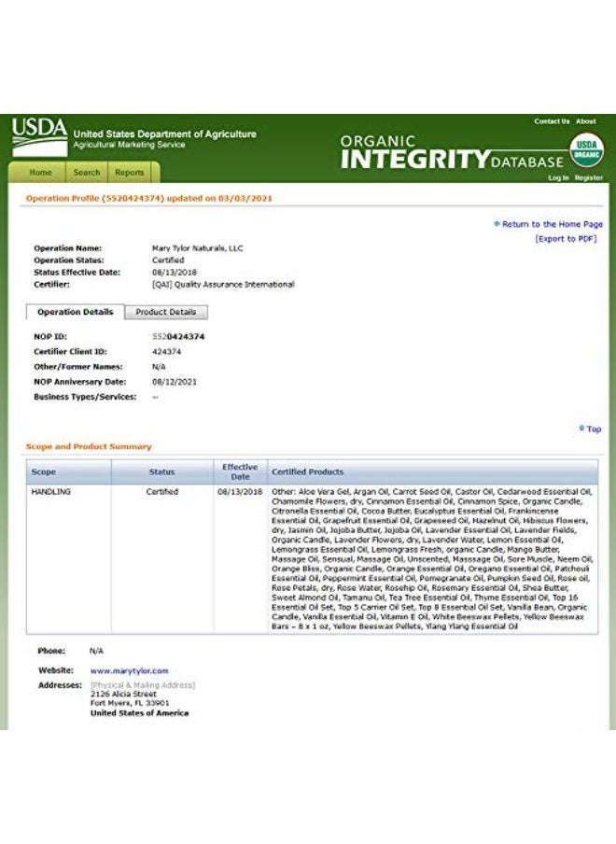Viewport: 616px width, 844px height.
Task: Open www.marytylor.com website link
Action: pos(129,670)
